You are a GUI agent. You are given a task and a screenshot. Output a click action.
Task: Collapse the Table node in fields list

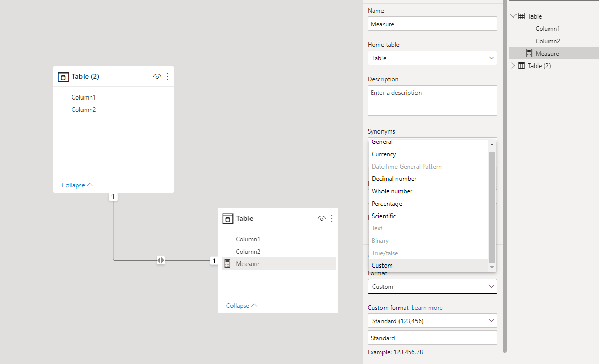513,16
